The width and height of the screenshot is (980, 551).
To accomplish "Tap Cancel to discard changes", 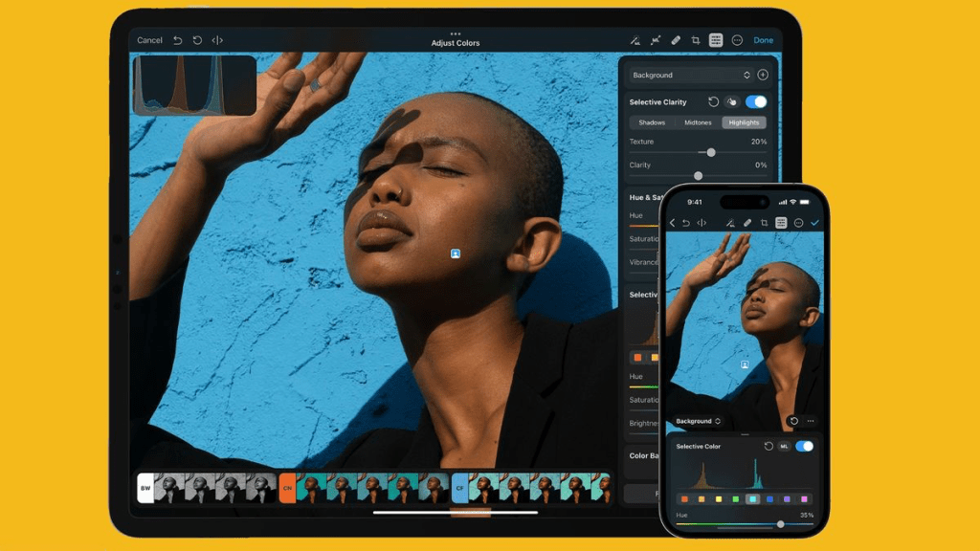I will point(149,40).
